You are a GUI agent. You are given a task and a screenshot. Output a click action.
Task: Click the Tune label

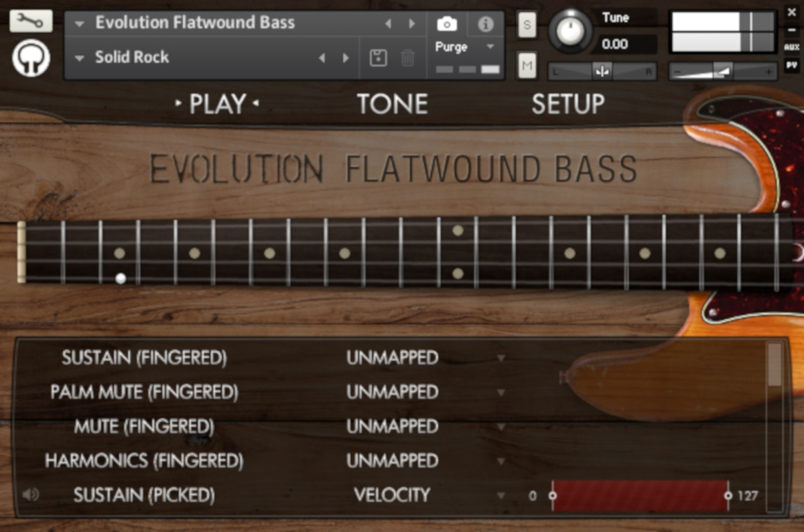pos(615,18)
